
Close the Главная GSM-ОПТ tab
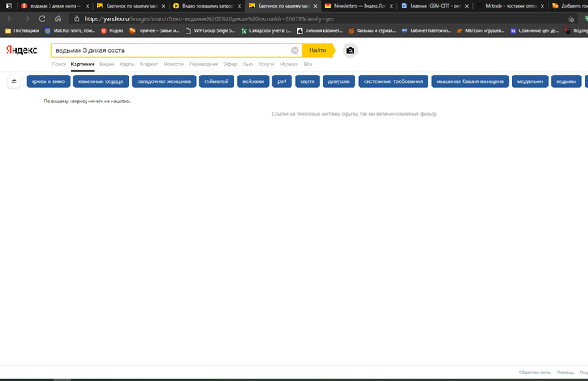coord(467,6)
